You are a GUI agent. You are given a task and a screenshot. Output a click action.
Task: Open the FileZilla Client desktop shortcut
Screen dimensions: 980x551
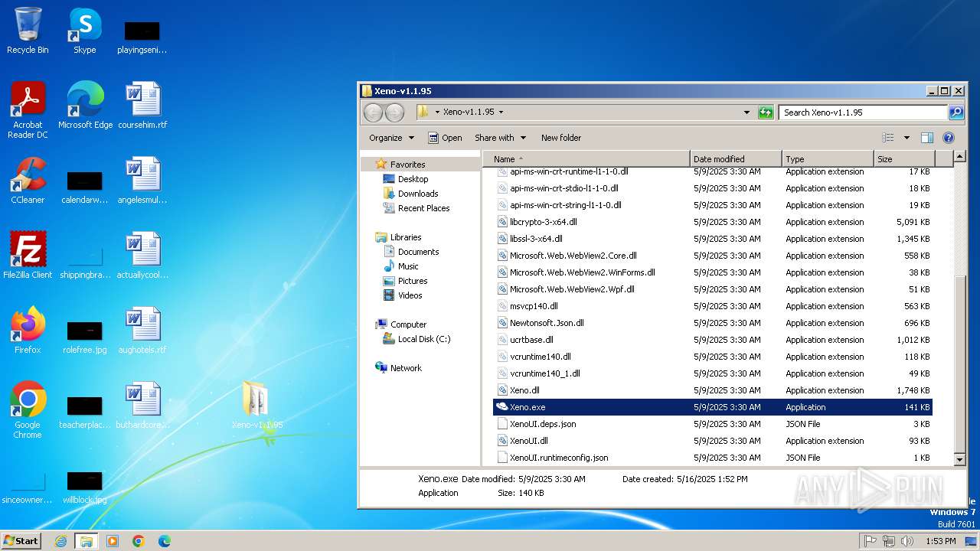(x=28, y=256)
